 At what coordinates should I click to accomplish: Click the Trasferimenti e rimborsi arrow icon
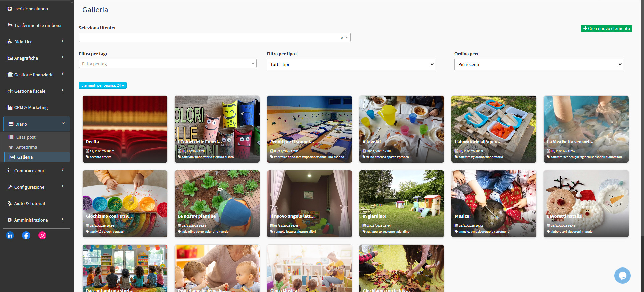pos(10,25)
